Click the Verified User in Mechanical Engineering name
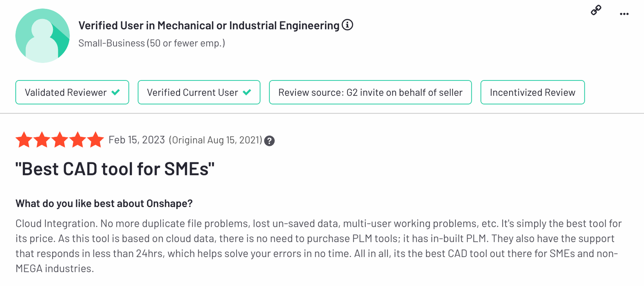The width and height of the screenshot is (644, 286). click(208, 26)
